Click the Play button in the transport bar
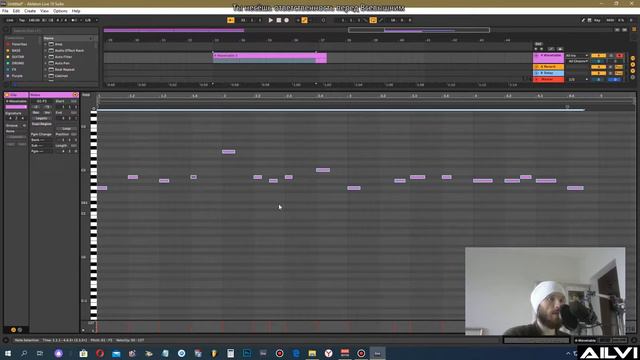640x360 pixels. click(270, 20)
